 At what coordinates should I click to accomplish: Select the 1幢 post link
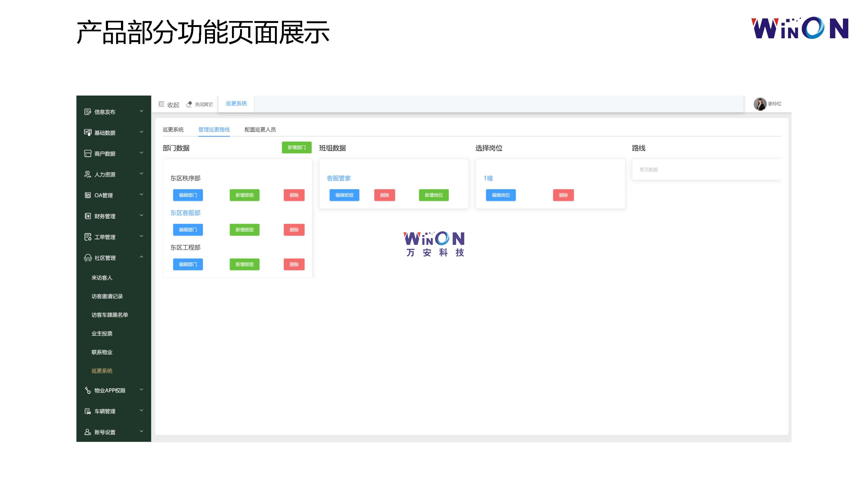point(488,178)
